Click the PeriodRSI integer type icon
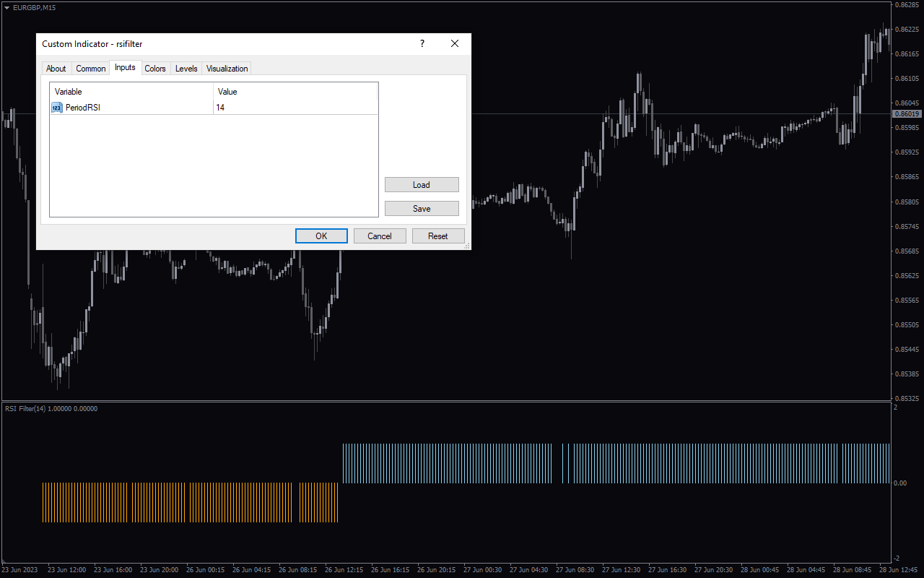924x578 pixels. (57, 108)
